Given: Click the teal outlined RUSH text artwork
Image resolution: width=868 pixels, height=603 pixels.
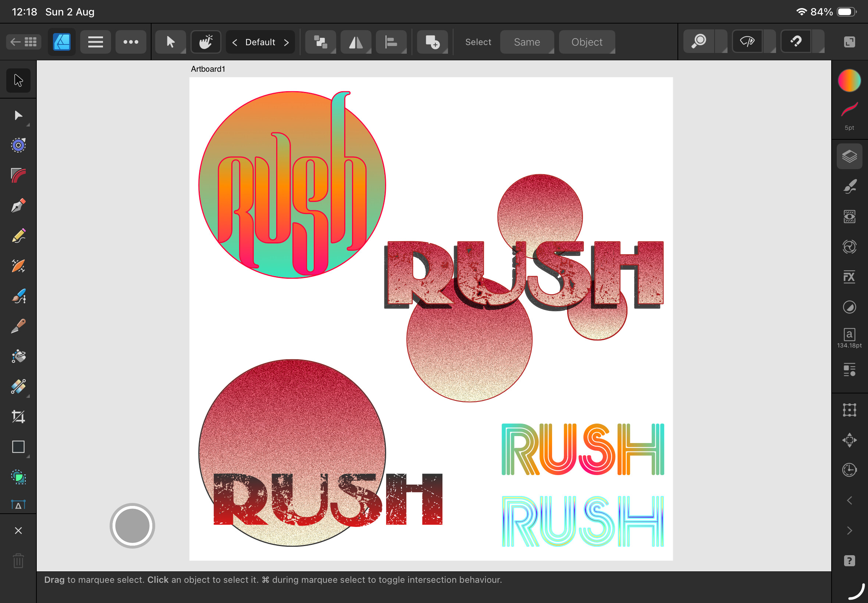Looking at the screenshot, I should pos(582,521).
